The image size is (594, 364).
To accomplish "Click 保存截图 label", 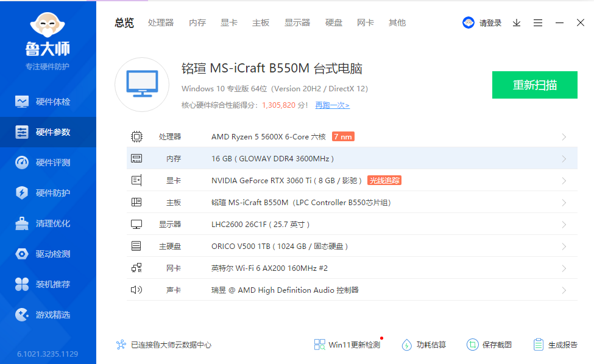I will tap(497, 345).
